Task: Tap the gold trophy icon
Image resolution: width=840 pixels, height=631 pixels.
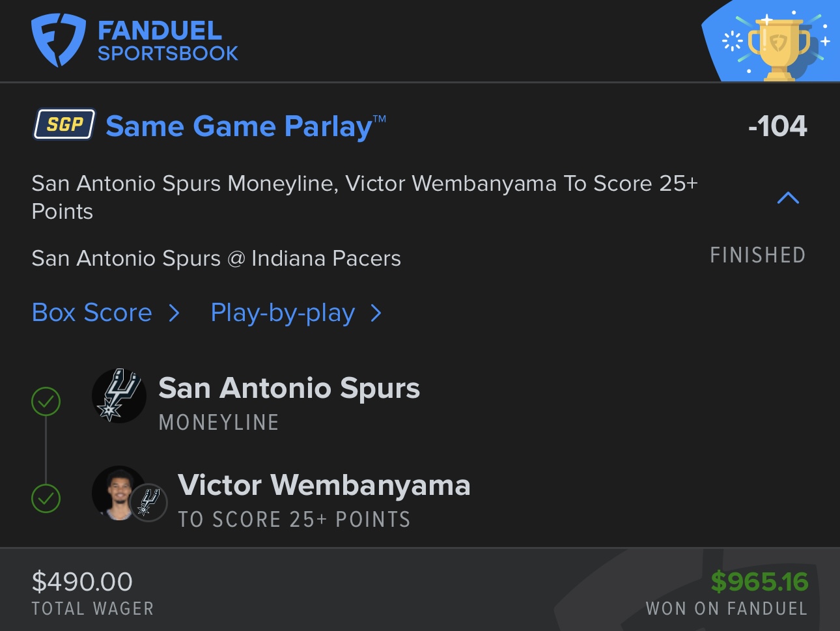Action: pyautogui.click(x=779, y=47)
